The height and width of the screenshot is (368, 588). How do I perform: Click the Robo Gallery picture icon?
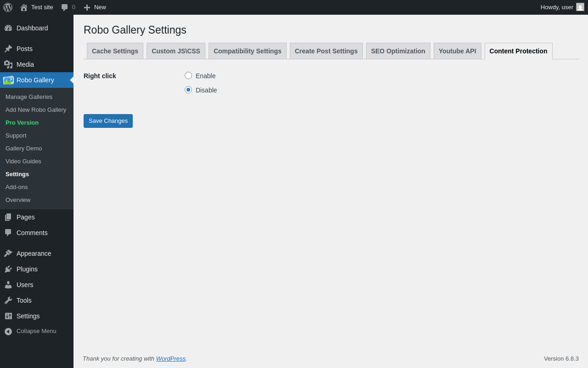(8, 80)
